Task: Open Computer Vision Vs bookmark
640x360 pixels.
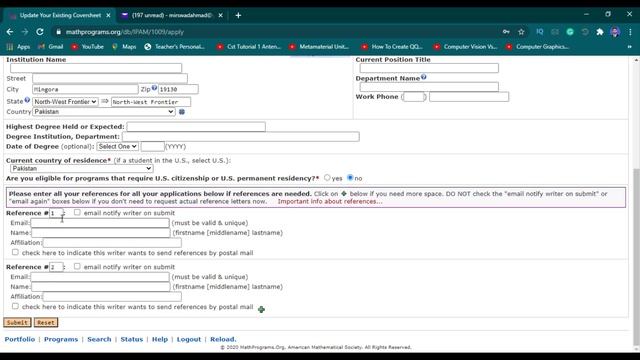Action: (465, 47)
